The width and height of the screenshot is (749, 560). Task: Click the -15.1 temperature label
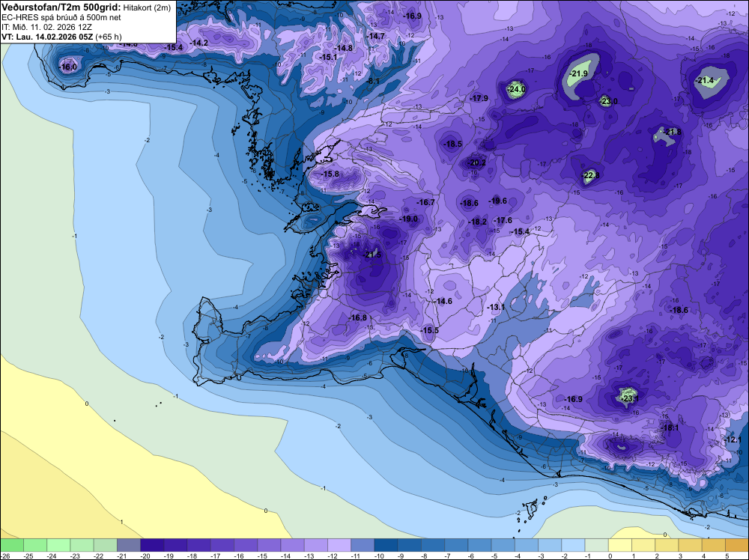click(329, 58)
